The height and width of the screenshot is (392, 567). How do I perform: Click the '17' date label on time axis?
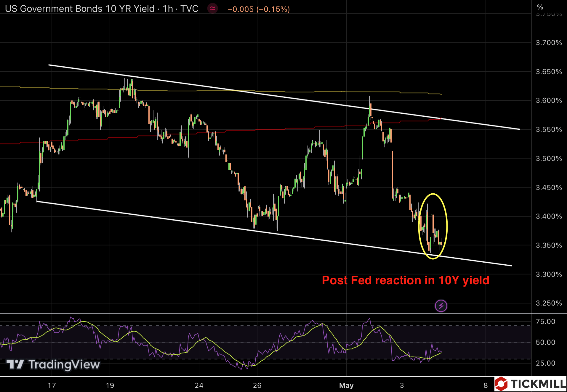pyautogui.click(x=52, y=385)
